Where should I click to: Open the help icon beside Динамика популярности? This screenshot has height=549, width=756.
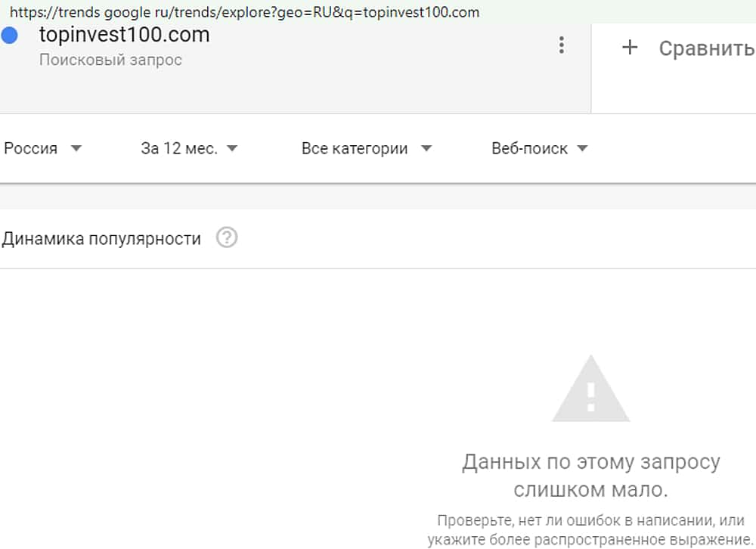(x=227, y=238)
